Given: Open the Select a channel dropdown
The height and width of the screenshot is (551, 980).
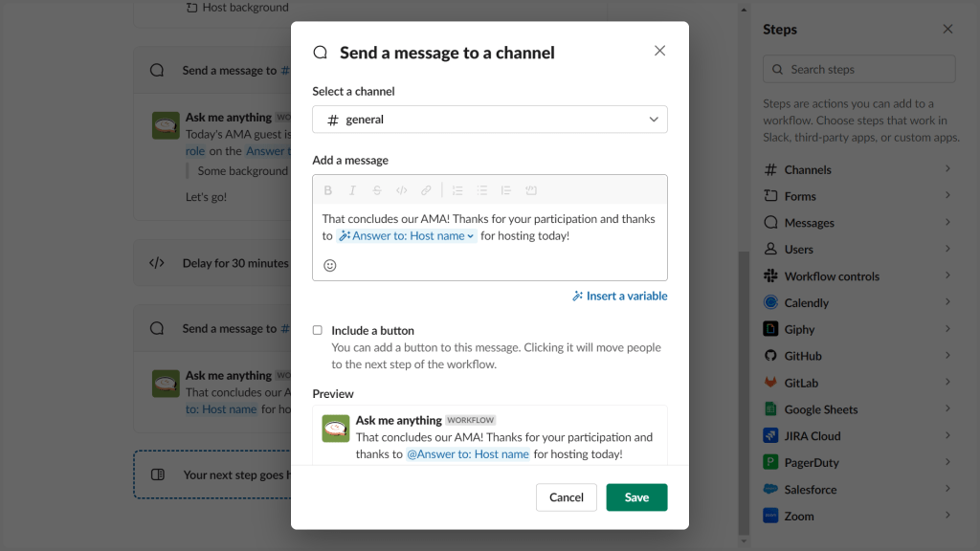Looking at the screenshot, I should coord(489,120).
